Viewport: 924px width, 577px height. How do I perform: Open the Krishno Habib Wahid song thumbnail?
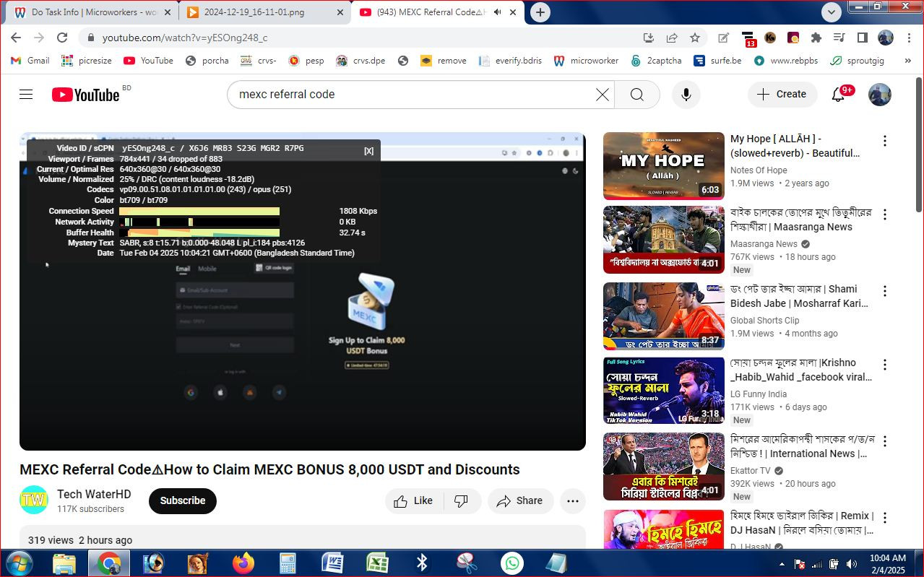click(x=664, y=390)
